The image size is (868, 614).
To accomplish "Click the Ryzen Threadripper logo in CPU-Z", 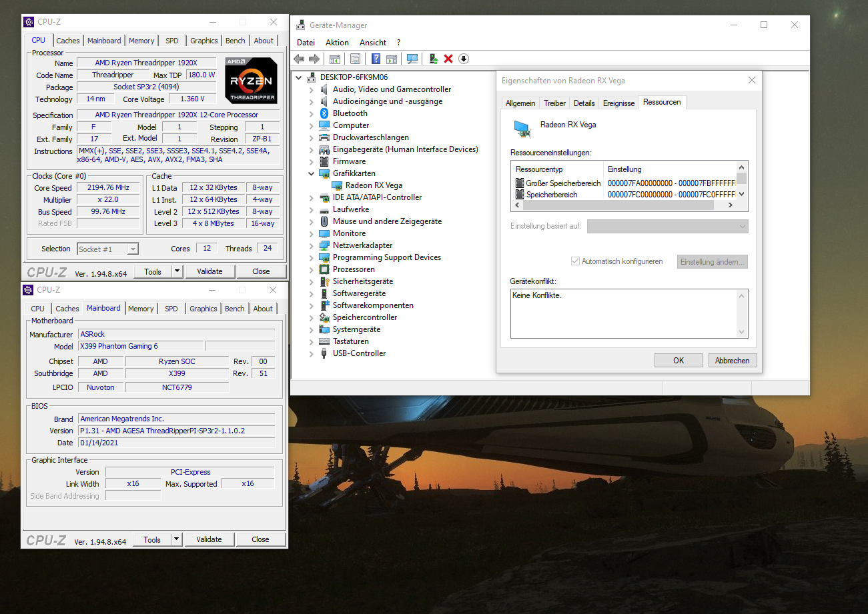I will coord(251,80).
